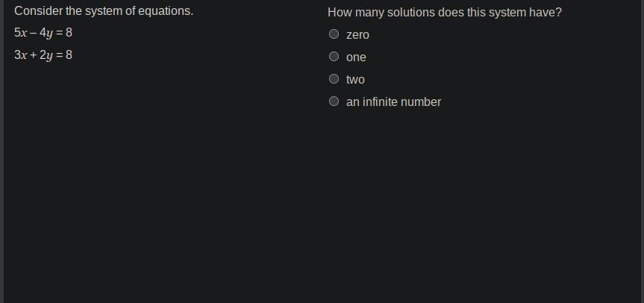The height and width of the screenshot is (303, 644).
Task: Click the 5x term in first equation
Action: click(x=21, y=33)
